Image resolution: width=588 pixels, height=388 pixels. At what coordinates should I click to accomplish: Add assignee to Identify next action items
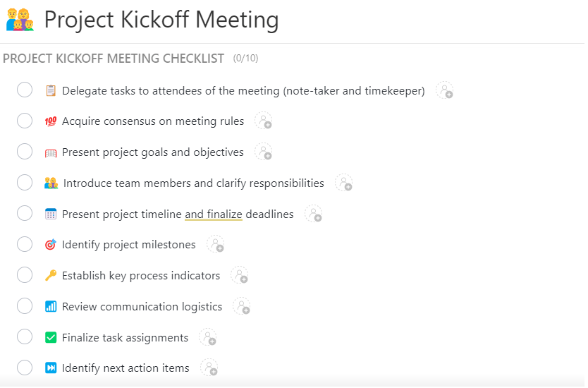pos(209,368)
